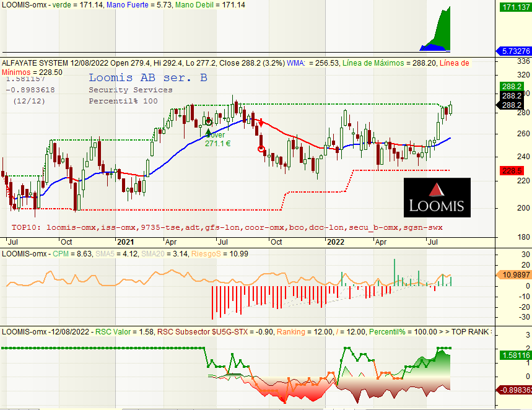Click the red circle marker on the chart

tap(261, 149)
